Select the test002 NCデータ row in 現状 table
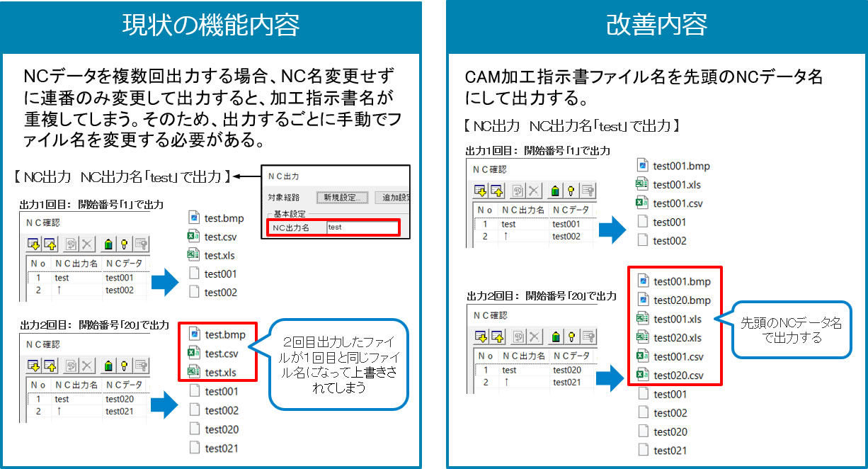868x469 pixels. [x=120, y=291]
